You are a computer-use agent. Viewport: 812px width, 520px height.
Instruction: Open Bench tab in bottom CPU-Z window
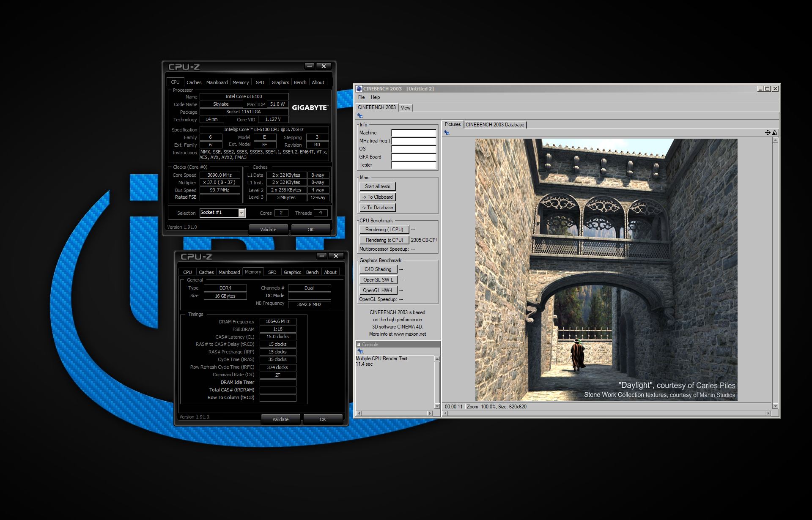click(312, 272)
